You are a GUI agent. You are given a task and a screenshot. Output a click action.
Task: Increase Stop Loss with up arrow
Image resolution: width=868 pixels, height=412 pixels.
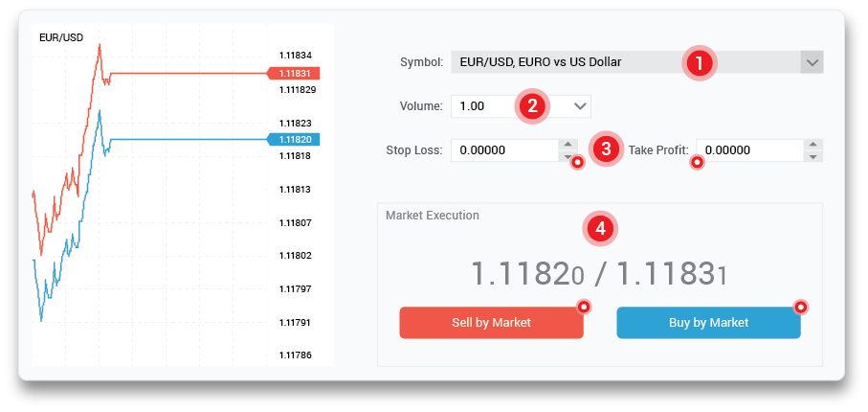click(x=568, y=145)
